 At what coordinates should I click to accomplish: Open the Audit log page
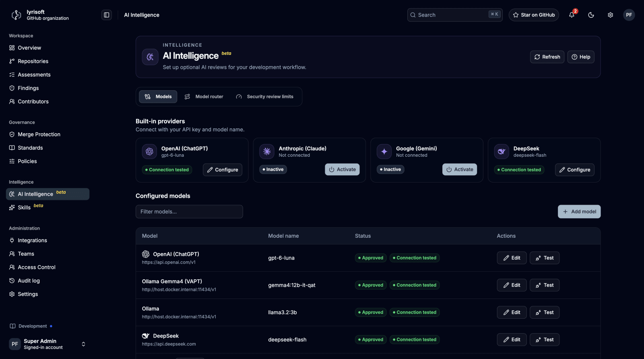click(47, 280)
